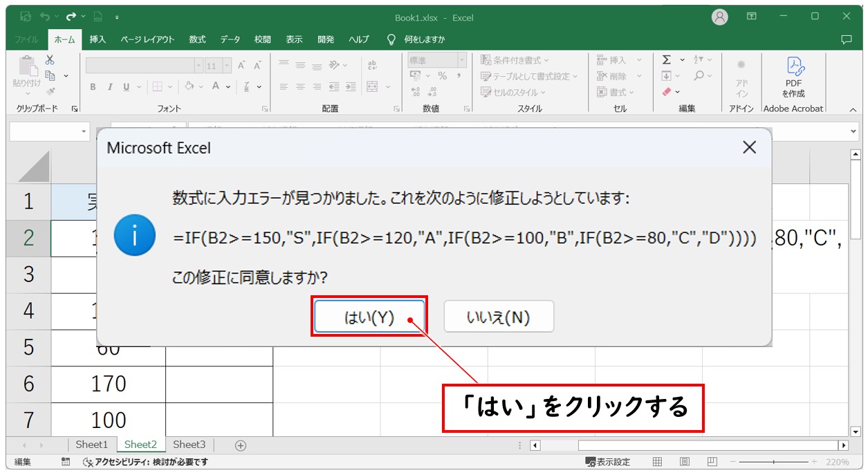Click the Redo arrow in quick access toolbar
868x475 pixels.
click(x=71, y=17)
